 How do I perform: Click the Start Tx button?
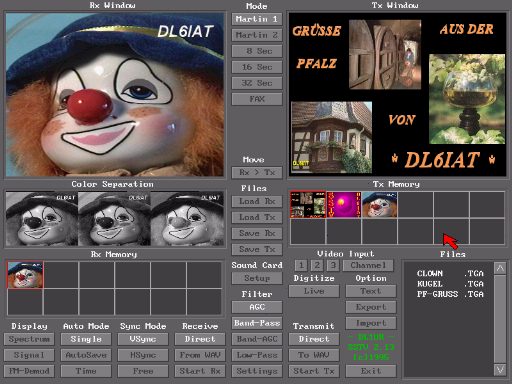[x=314, y=371]
